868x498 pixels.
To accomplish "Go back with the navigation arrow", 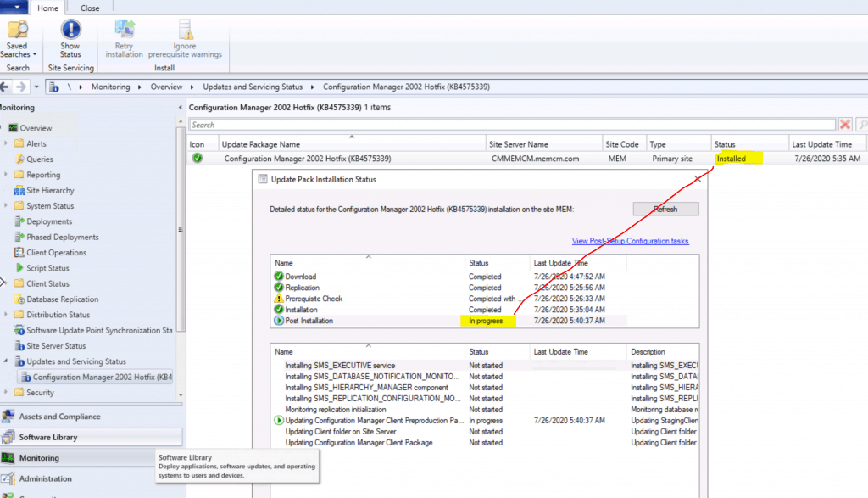I will (4, 87).
